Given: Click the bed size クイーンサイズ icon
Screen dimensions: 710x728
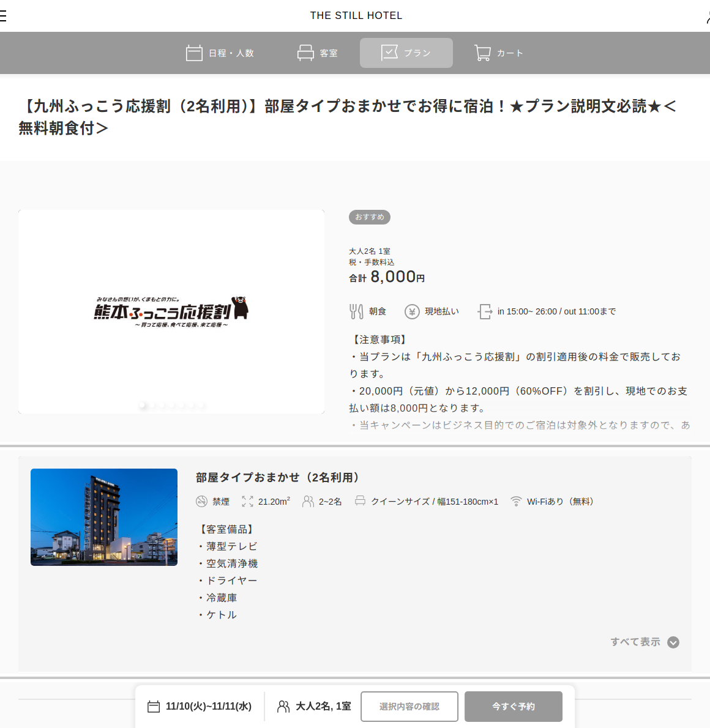Looking at the screenshot, I should coord(360,500).
